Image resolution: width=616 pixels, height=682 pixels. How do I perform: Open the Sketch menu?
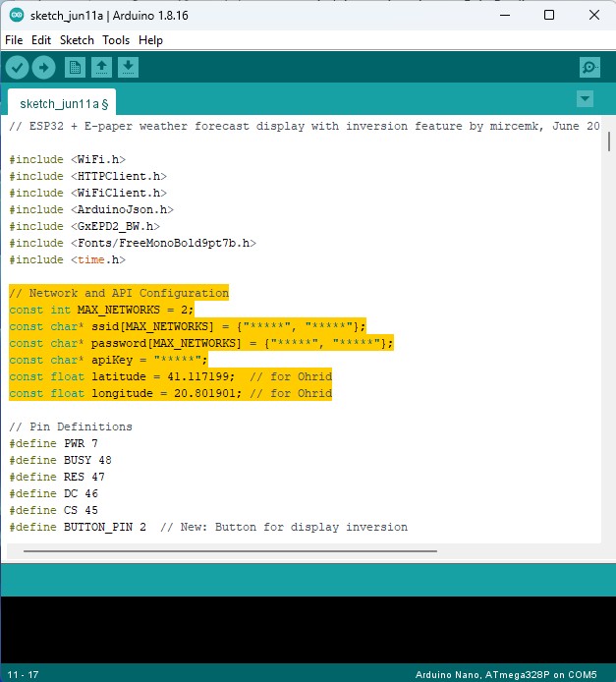(77, 40)
